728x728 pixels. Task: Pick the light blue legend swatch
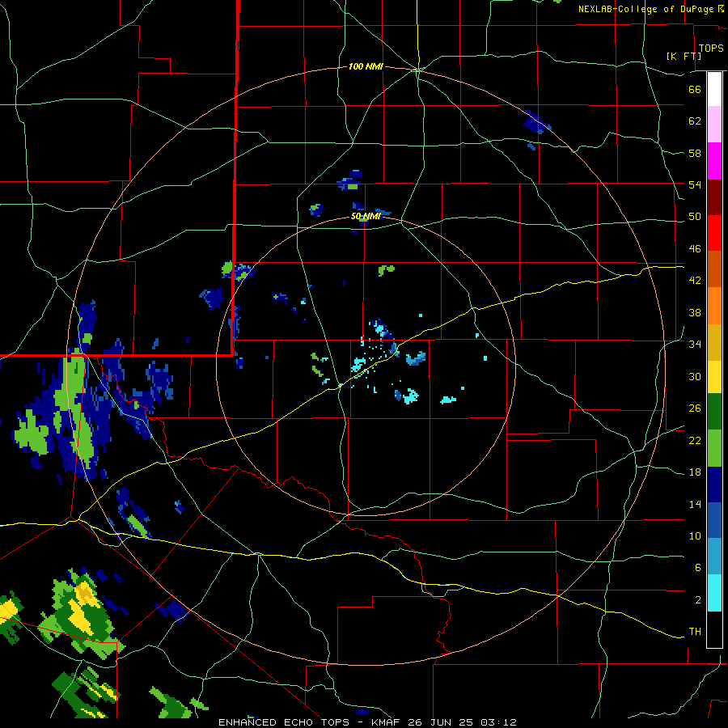(714, 557)
